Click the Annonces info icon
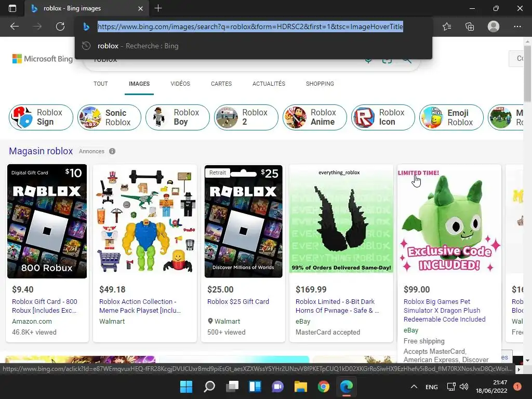The image size is (532, 399). coord(112,151)
